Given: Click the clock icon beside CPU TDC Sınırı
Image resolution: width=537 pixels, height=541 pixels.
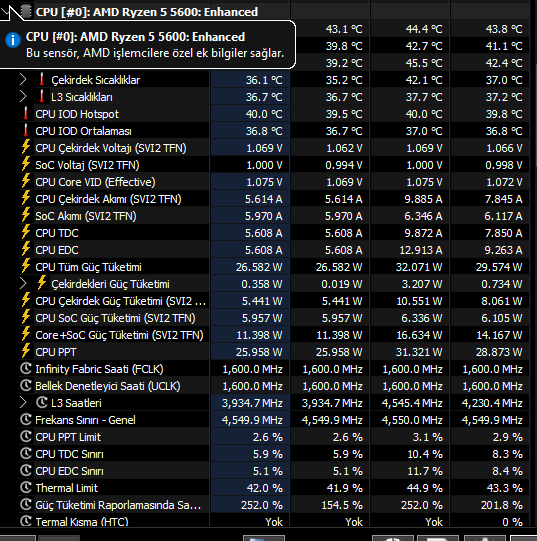Looking at the screenshot, I should 26,453.
